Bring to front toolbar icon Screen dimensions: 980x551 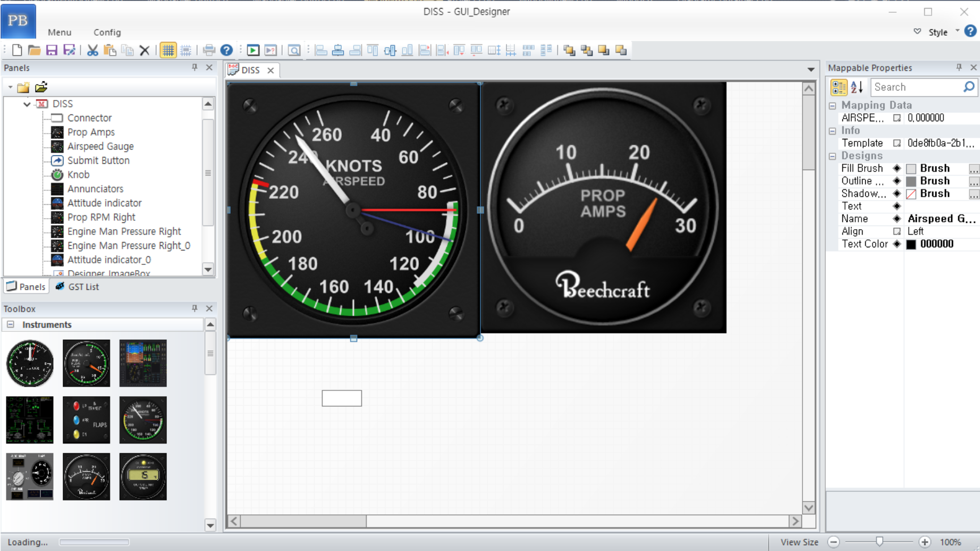[569, 50]
